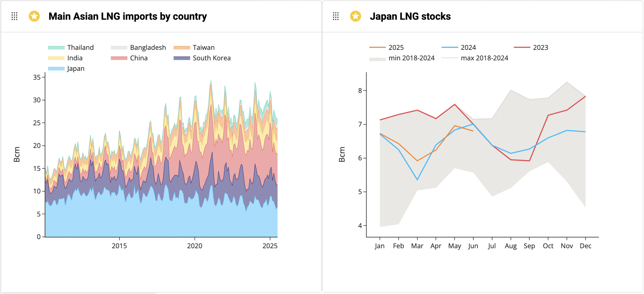
Task: Click 2020 tick label on imports x-axis
Action: point(195,246)
